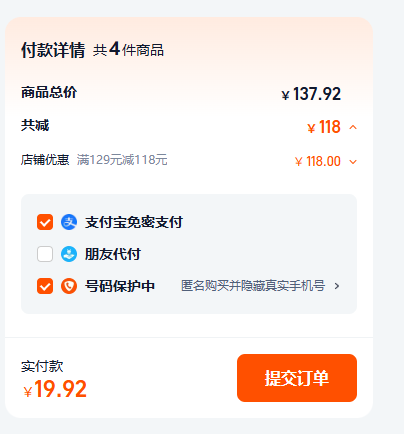This screenshot has height=434, width=404.
Task: Collapse the 共减 discount details arrow
Action: click(353, 127)
